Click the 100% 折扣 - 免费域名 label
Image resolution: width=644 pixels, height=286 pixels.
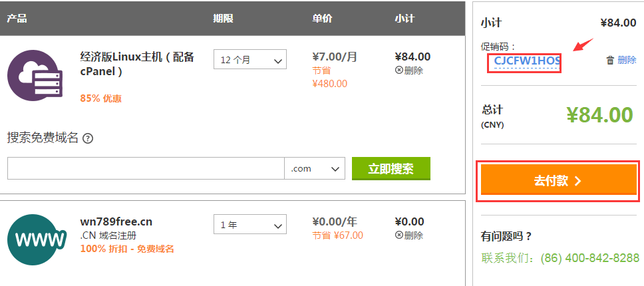point(127,249)
